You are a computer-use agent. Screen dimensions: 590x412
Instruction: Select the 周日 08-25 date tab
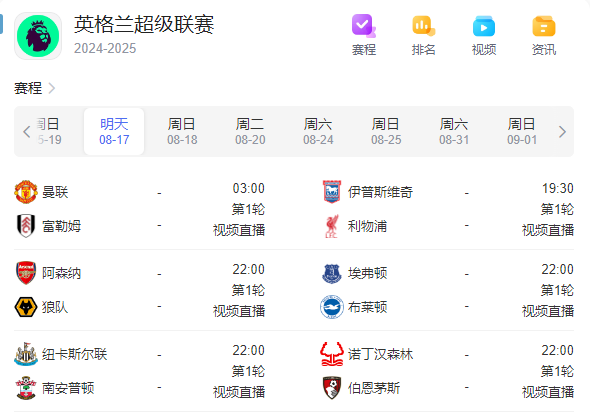tap(386, 131)
